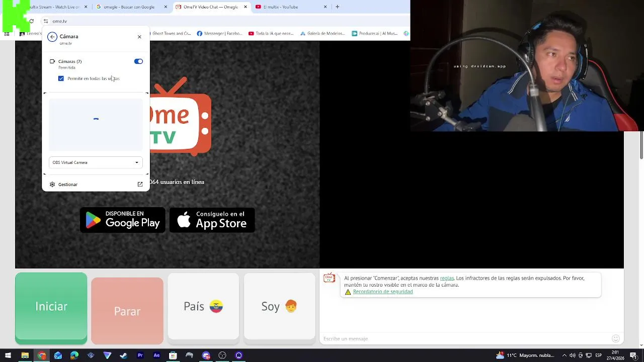Get OmeTV on Google Play badge
The width and height of the screenshot is (644, 362).
(x=123, y=220)
